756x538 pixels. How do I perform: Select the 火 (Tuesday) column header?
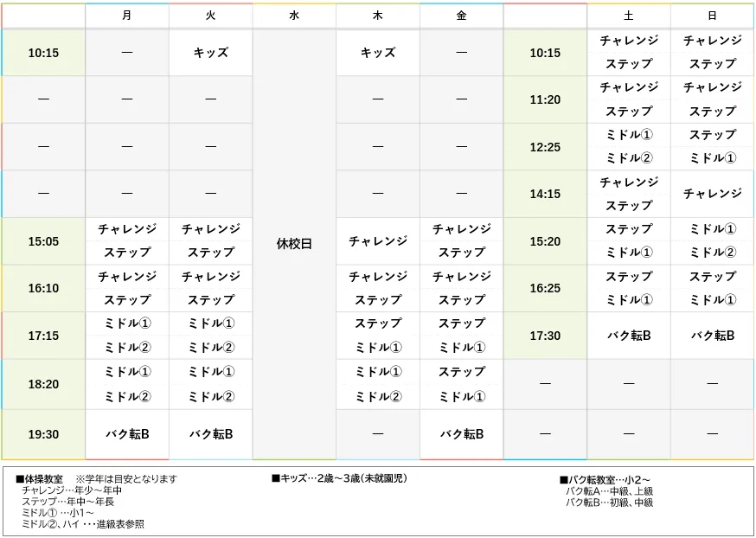[210, 16]
